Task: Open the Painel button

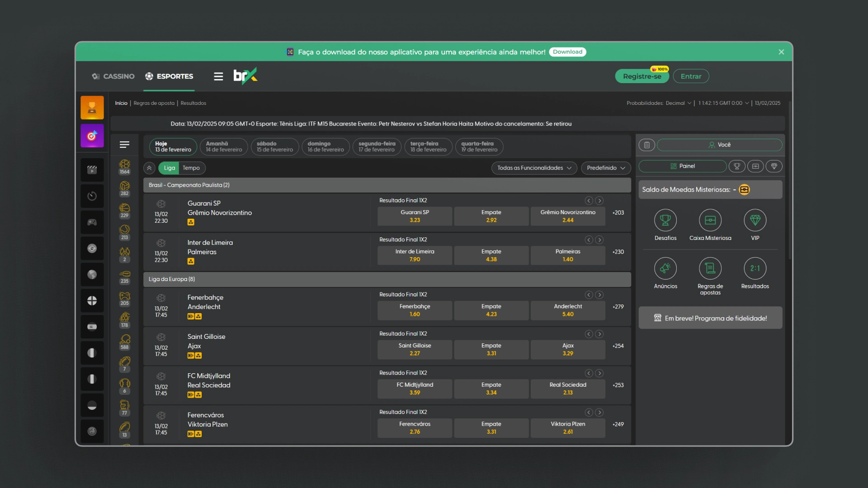Action: click(x=683, y=166)
